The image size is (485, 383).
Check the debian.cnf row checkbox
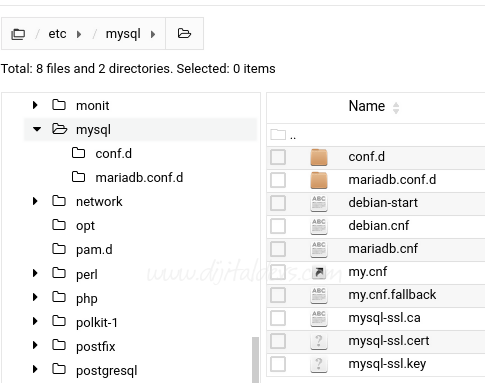tap(278, 226)
